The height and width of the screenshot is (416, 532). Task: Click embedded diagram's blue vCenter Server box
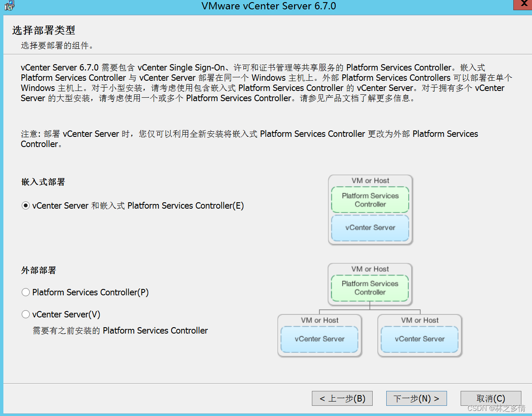click(x=370, y=228)
